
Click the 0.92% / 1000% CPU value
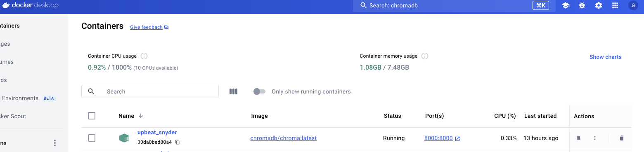(110, 67)
